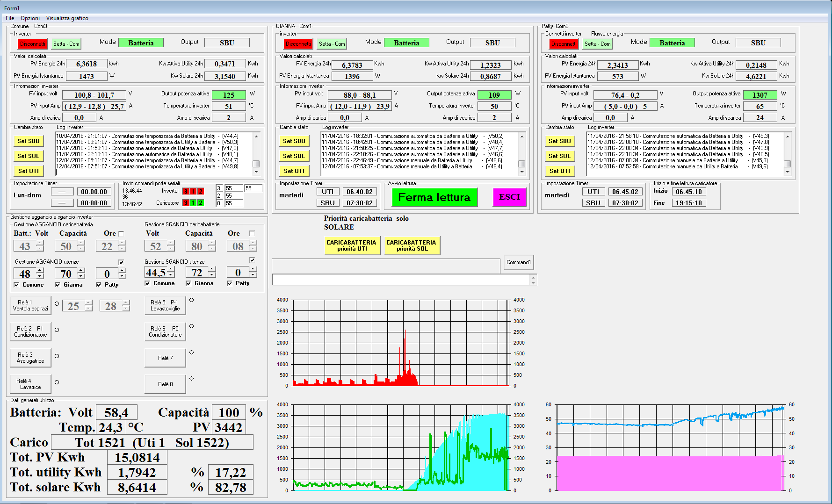Image resolution: width=832 pixels, height=504 pixels.
Task: Click the Relè 8 button
Action: pyautogui.click(x=165, y=384)
